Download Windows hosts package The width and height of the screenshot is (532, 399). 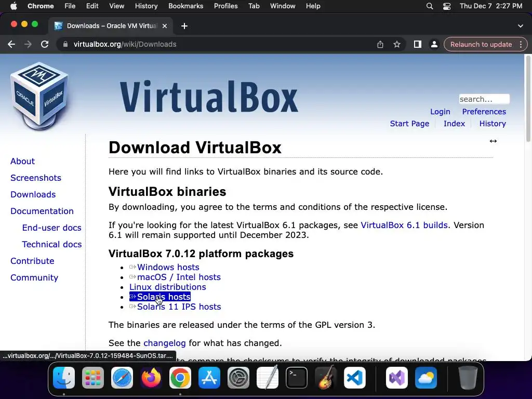(168, 268)
